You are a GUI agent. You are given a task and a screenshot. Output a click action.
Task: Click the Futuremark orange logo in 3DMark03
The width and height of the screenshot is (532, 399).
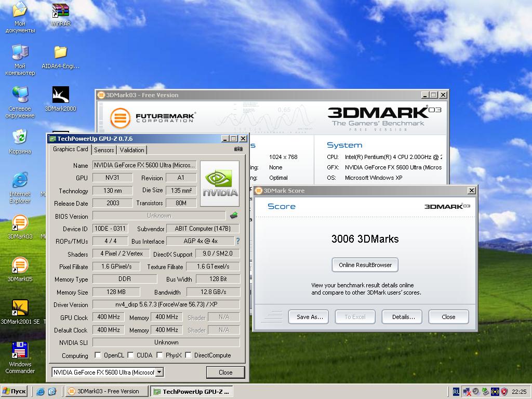[x=120, y=118]
